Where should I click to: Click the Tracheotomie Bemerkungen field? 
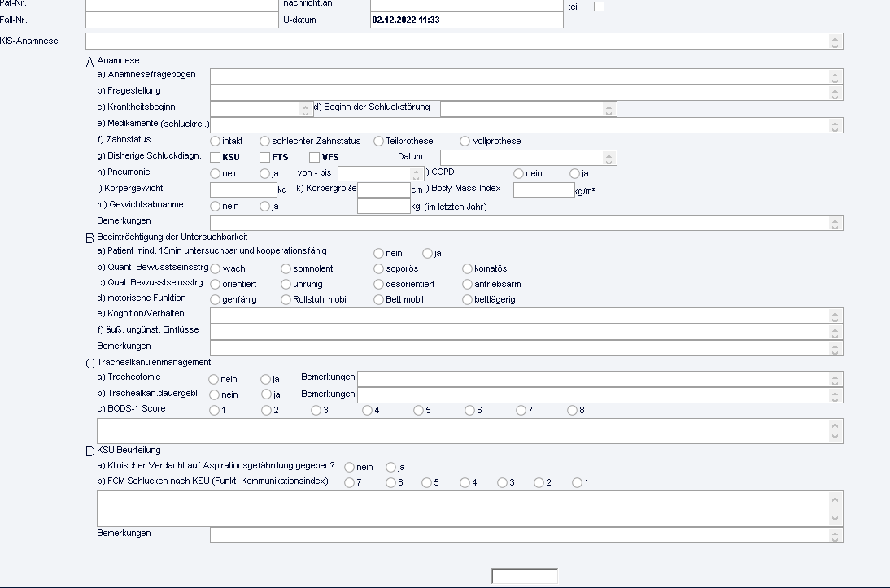(600, 379)
